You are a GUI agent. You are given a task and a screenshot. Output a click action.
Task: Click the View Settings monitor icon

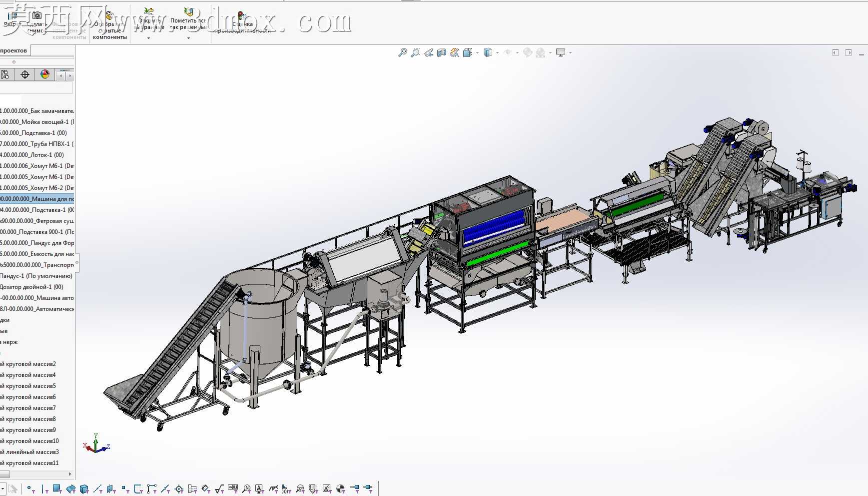tap(561, 52)
